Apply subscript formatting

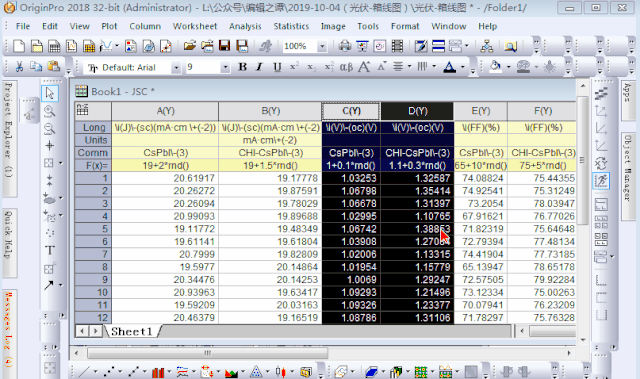coord(311,67)
